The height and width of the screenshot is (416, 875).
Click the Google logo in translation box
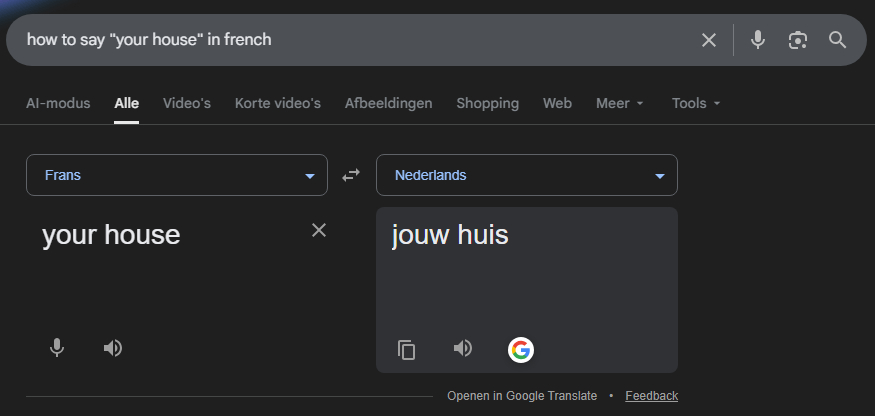(x=520, y=349)
